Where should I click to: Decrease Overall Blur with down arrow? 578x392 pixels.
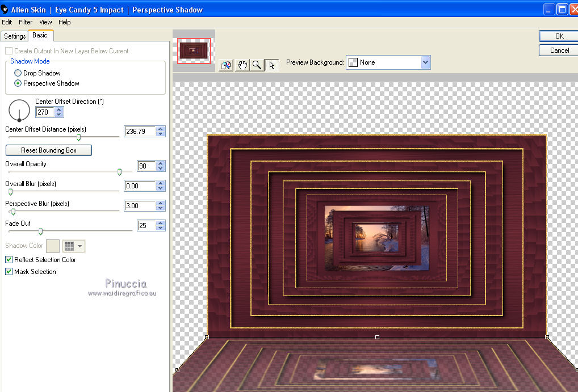(160, 188)
